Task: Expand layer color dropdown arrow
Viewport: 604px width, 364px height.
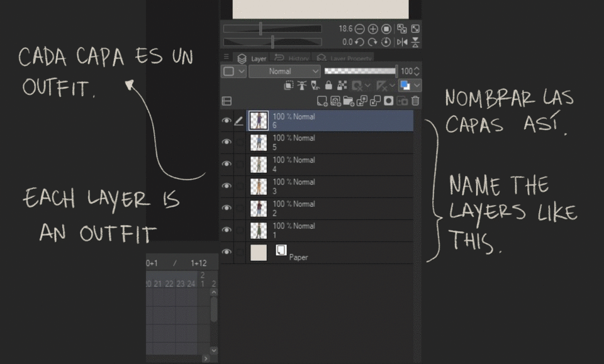Action: click(x=417, y=85)
